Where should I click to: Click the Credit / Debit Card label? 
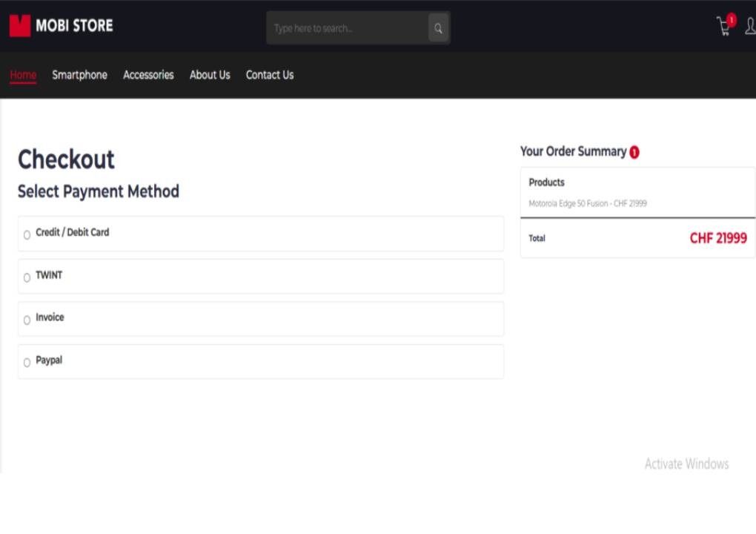73,232
